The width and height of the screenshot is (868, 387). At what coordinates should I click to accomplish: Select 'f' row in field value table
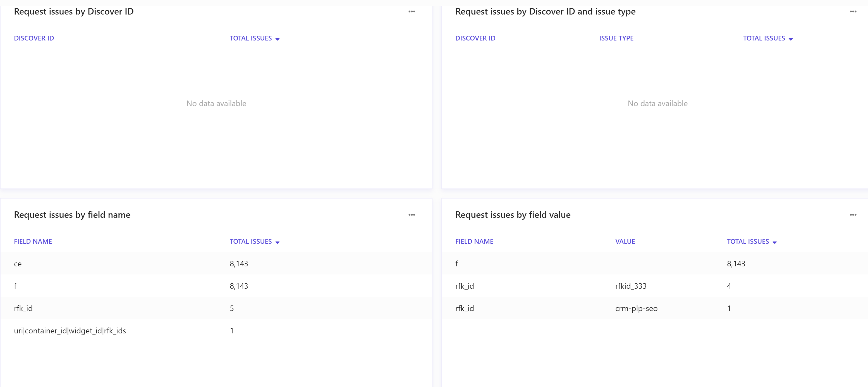655,264
